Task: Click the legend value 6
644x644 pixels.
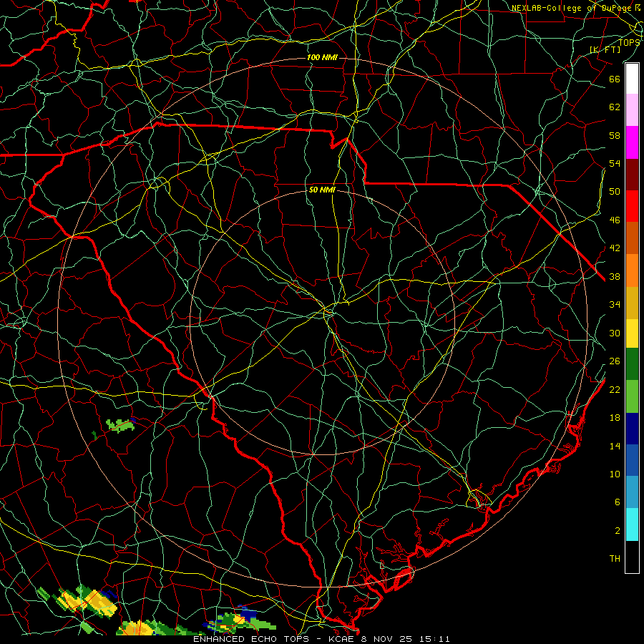Action: coord(617,502)
